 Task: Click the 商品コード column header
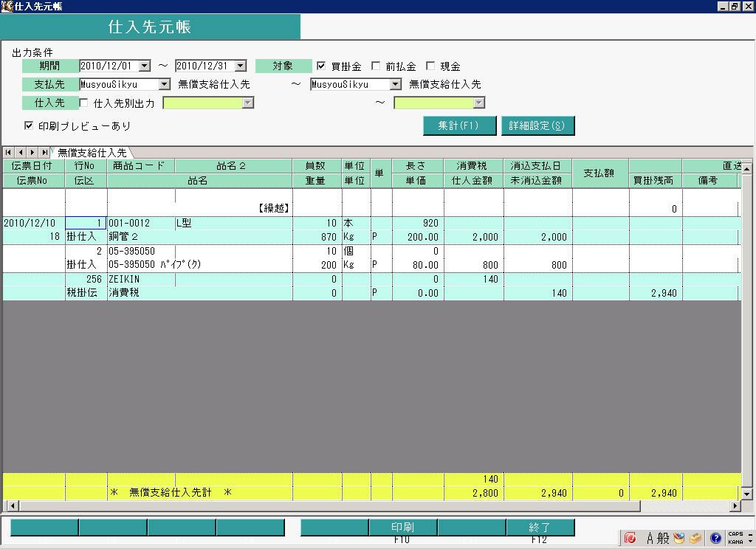tap(140, 166)
